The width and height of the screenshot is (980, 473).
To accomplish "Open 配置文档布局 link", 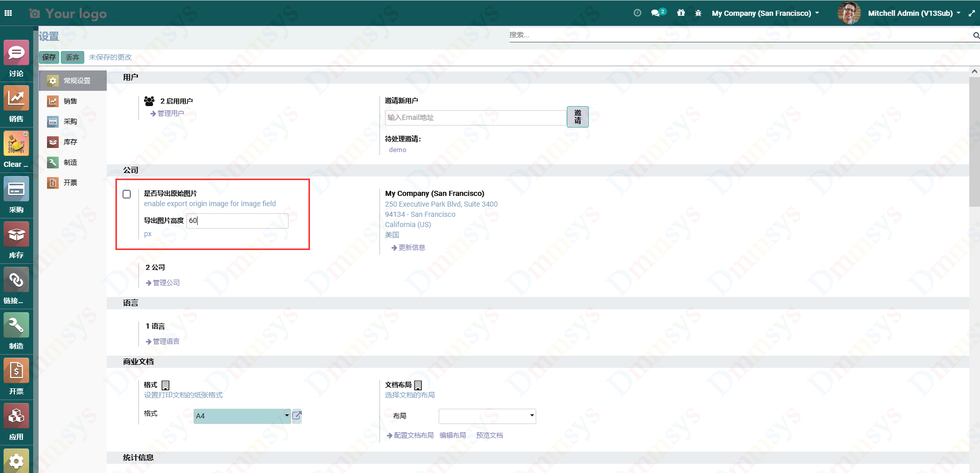I will point(410,435).
